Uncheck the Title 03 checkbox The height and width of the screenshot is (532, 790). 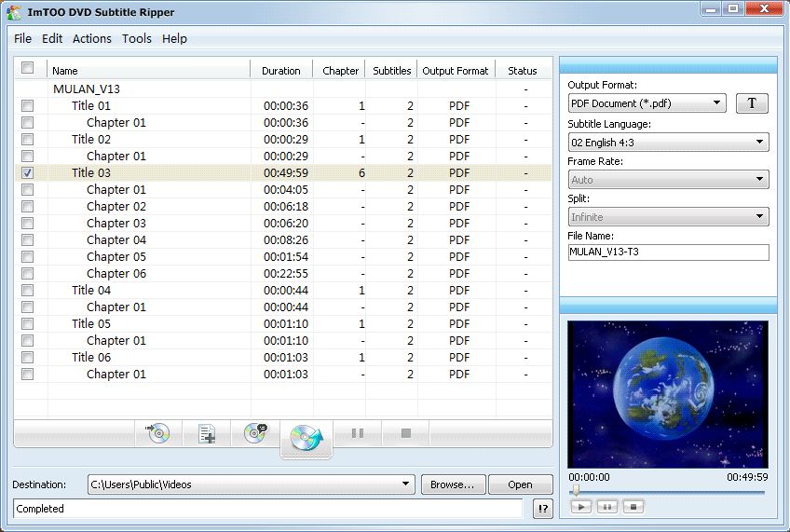pyautogui.click(x=27, y=172)
